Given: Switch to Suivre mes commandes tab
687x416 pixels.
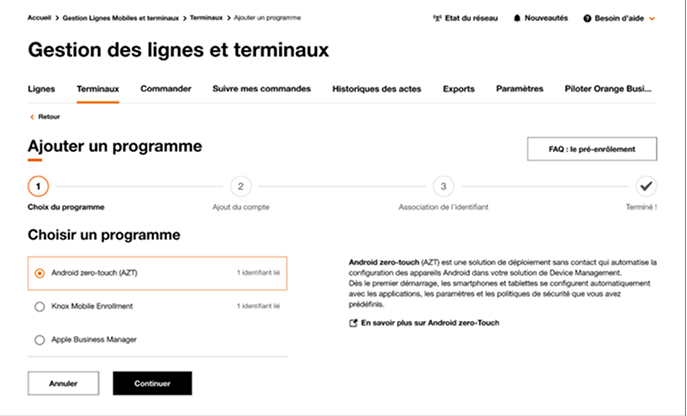Looking at the screenshot, I should (262, 88).
